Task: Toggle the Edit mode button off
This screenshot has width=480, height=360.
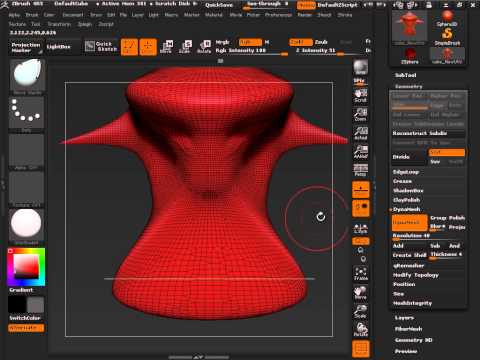Action: coord(129,47)
